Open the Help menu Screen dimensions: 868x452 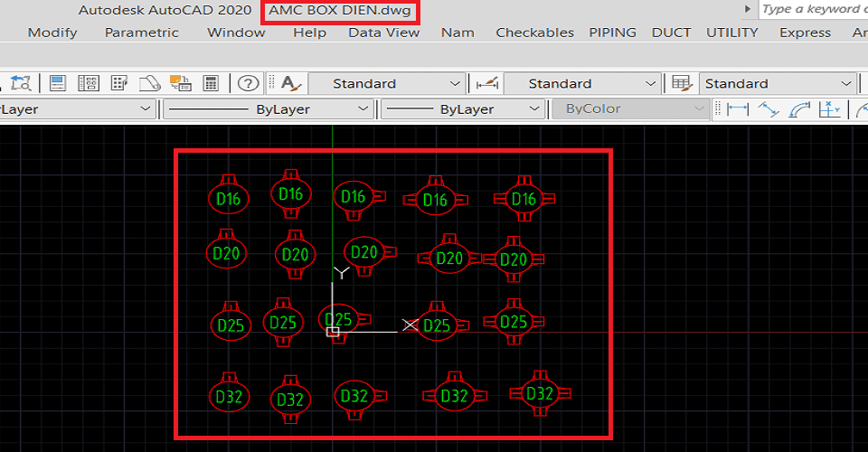click(309, 33)
